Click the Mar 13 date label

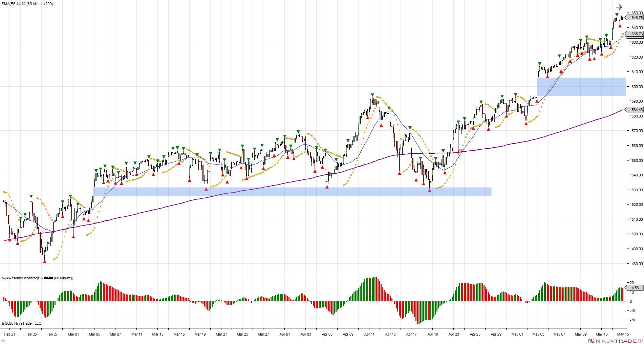pyautogui.click(x=158, y=334)
